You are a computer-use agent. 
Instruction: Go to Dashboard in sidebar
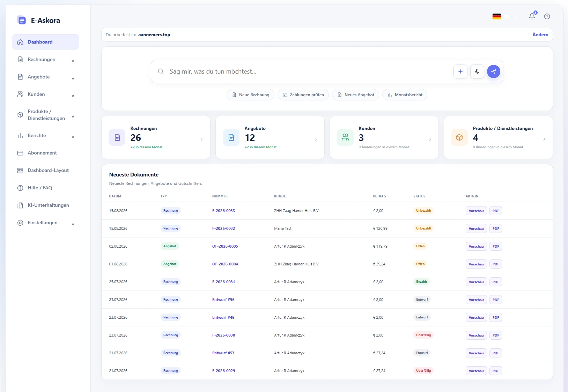pos(45,42)
